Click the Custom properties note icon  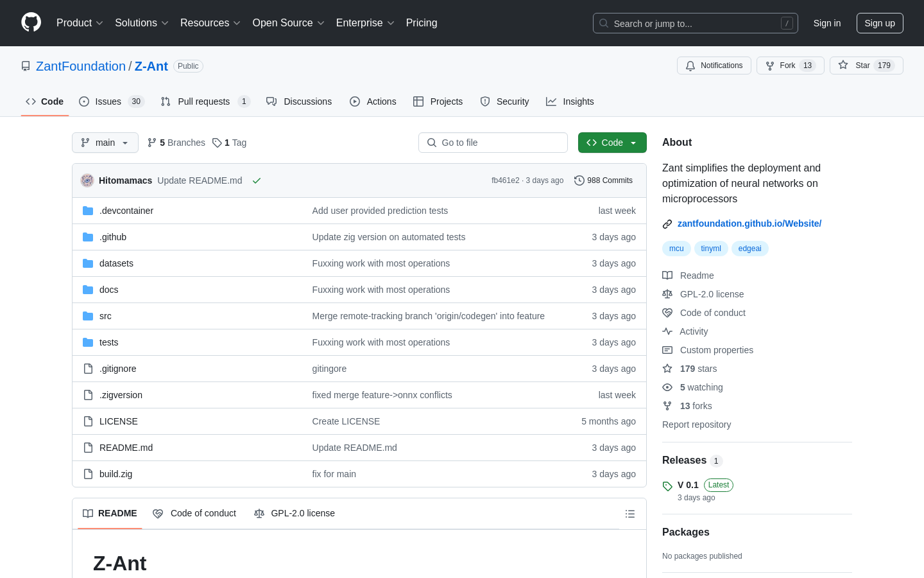667,350
